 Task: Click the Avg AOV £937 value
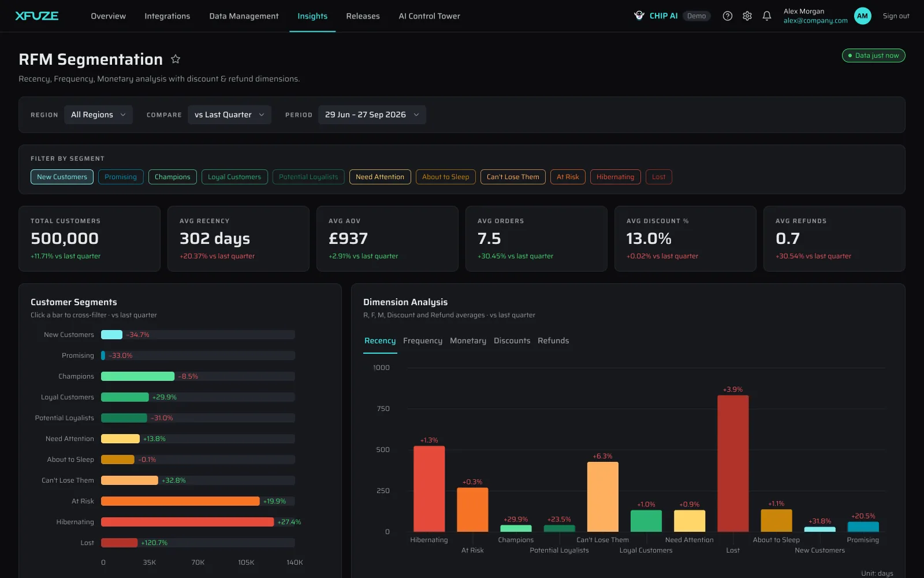point(348,238)
